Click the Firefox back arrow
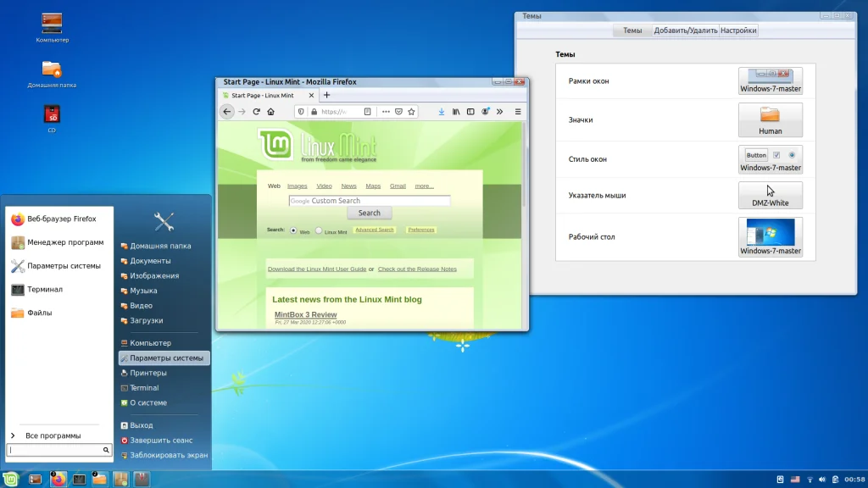The image size is (868, 488). click(227, 112)
